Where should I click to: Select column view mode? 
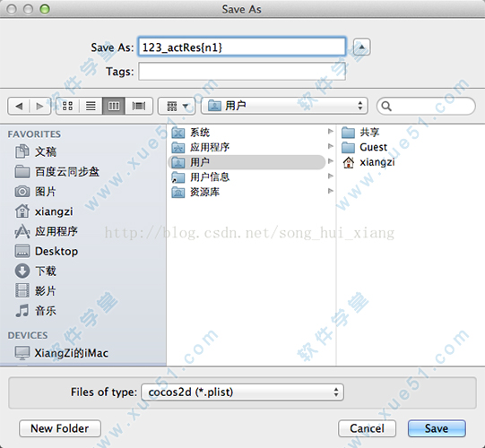pyautogui.click(x=114, y=106)
